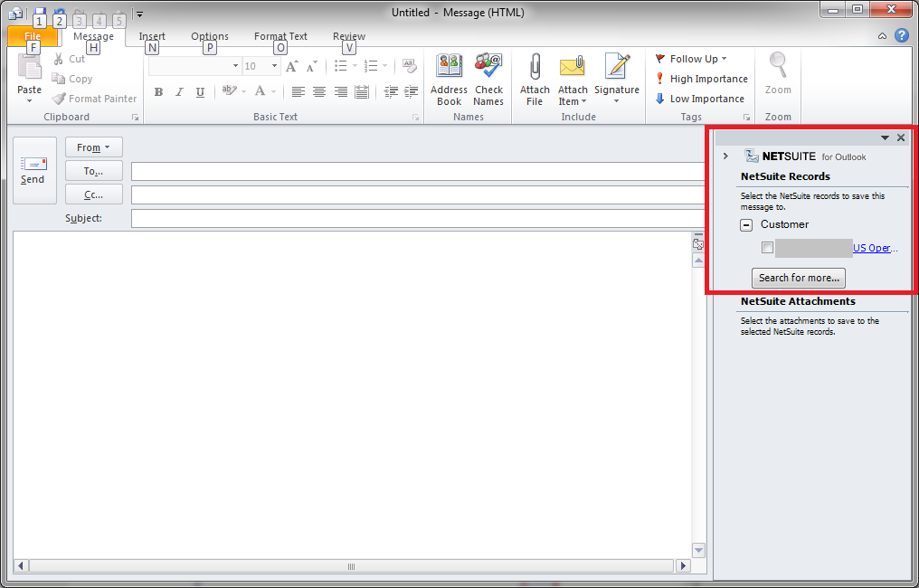Click the Search for more button
This screenshot has height=588, width=919.
tap(798, 278)
